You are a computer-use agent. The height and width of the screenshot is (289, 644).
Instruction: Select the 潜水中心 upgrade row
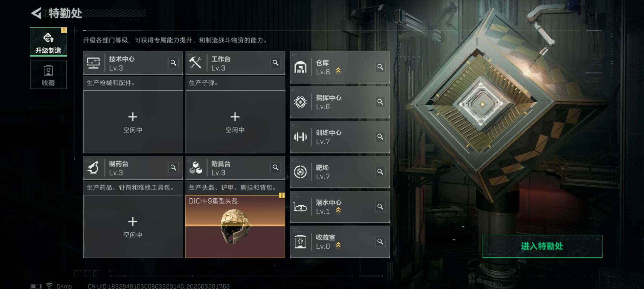point(340,207)
